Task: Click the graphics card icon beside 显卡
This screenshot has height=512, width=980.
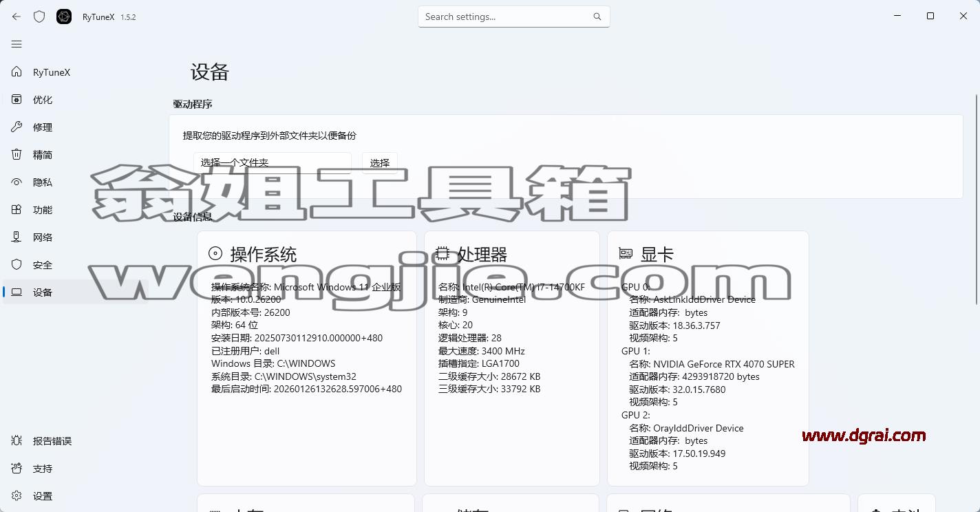Action: [x=626, y=254]
